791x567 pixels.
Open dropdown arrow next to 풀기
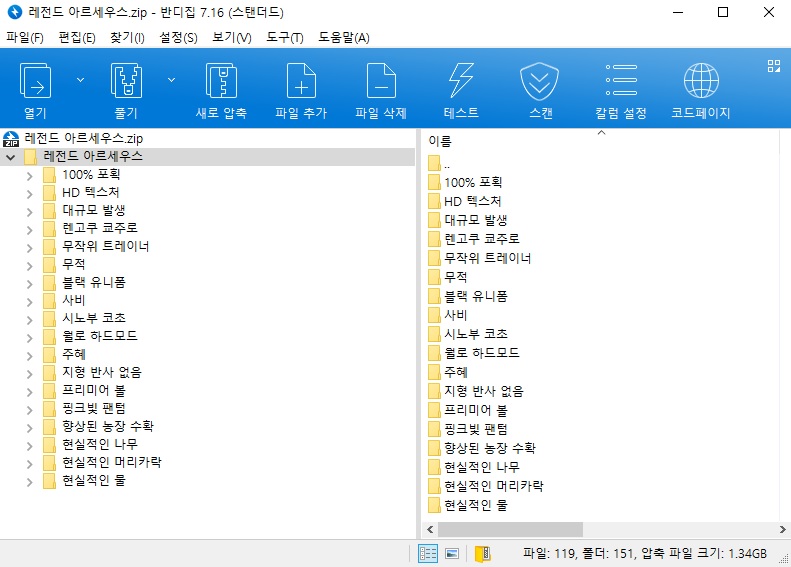172,80
